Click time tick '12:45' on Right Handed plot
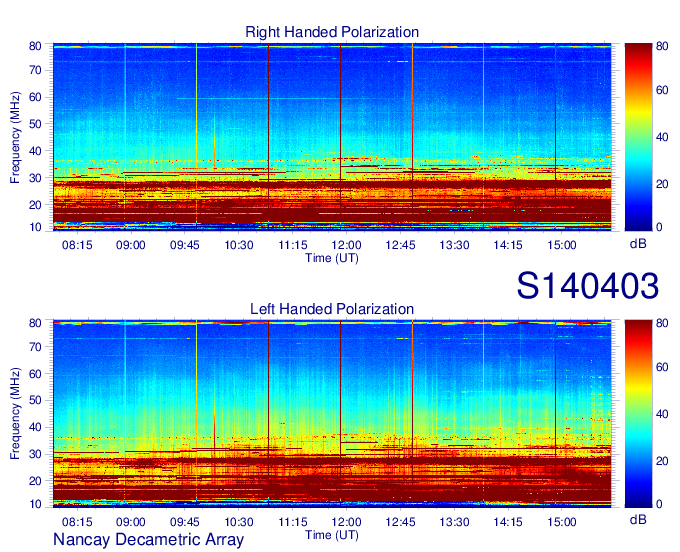This screenshot has height=552, width=680. pyautogui.click(x=400, y=245)
